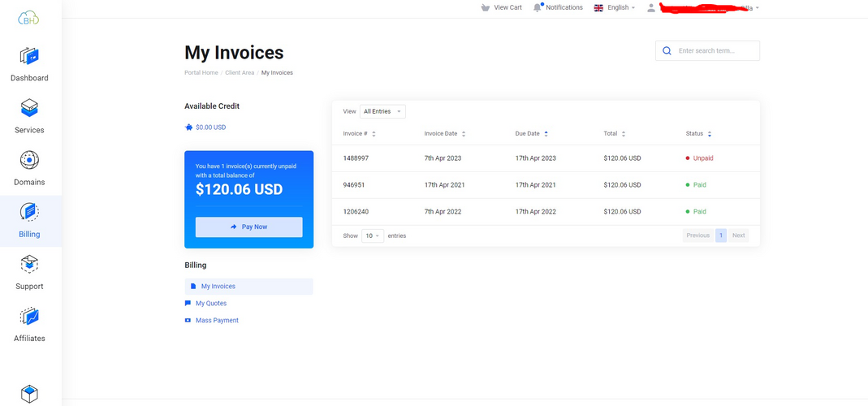This screenshot has height=406, width=868.
Task: Open invoice 946951
Action: 354,185
